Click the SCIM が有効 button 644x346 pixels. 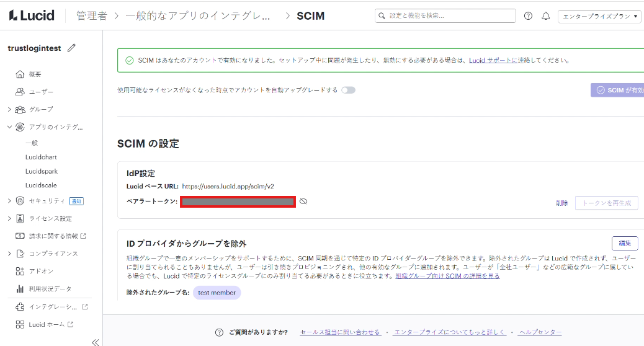[617, 91]
